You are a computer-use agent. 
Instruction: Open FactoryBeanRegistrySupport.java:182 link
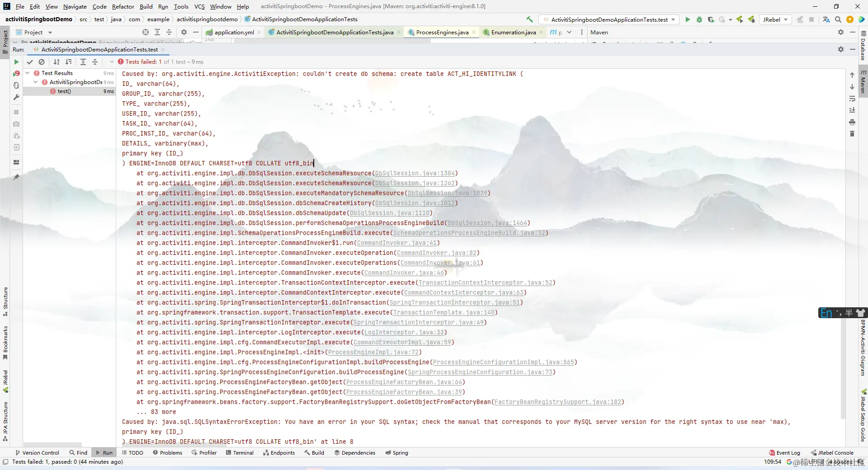557,402
